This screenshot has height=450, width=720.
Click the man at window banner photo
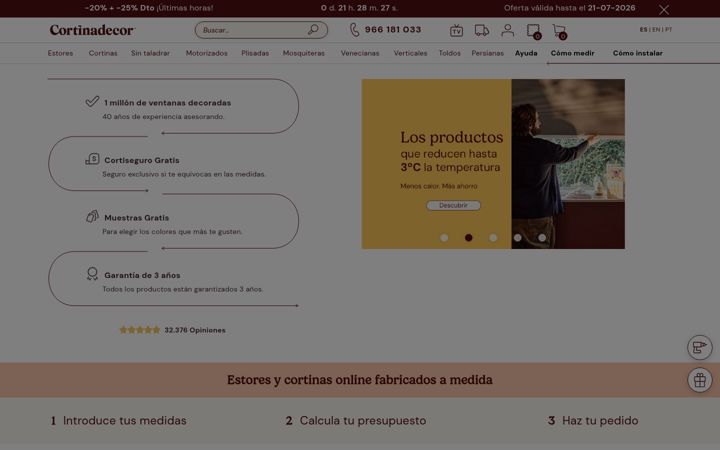tap(568, 164)
